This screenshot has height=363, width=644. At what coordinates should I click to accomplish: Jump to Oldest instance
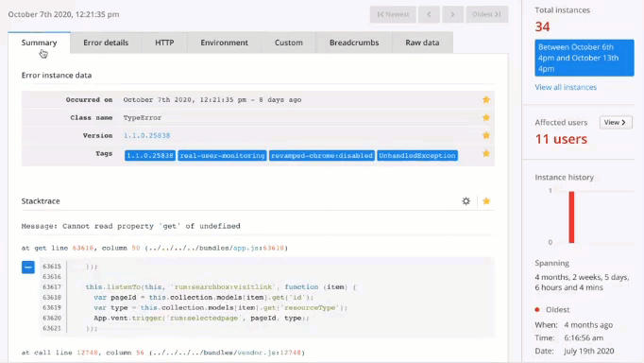pyautogui.click(x=486, y=14)
